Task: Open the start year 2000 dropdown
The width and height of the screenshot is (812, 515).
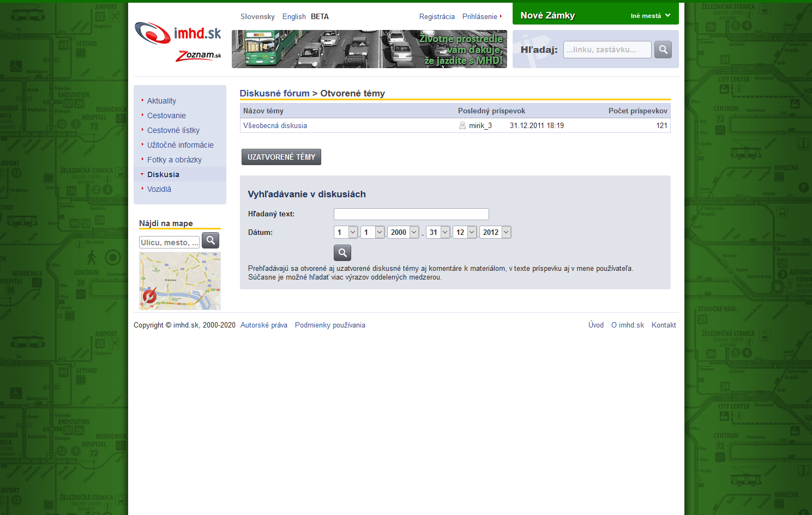Action: tap(403, 232)
